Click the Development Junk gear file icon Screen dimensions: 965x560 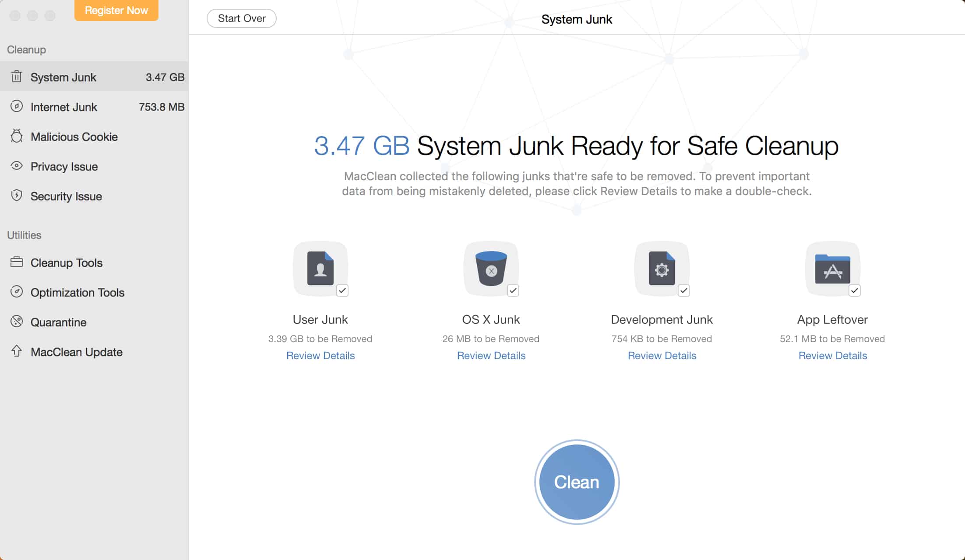pos(662,268)
